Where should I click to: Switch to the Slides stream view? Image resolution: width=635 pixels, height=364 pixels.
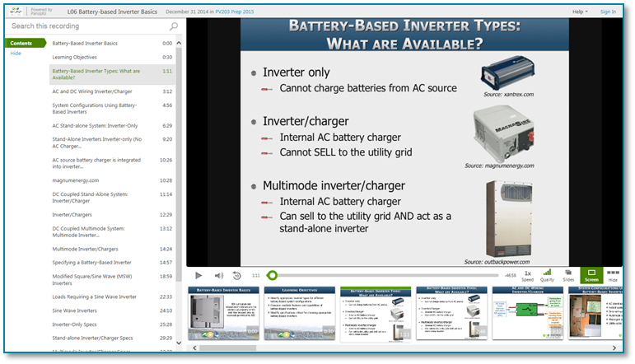tap(568, 276)
